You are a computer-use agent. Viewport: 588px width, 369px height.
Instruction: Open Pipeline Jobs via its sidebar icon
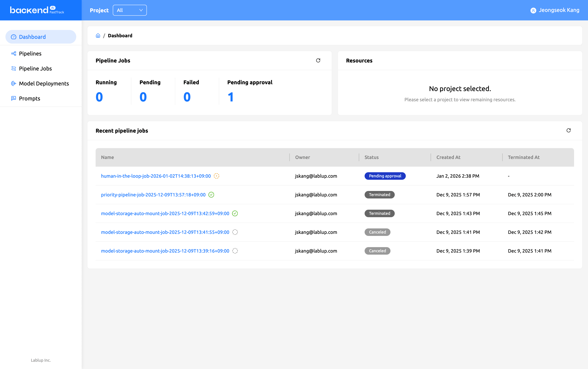pyautogui.click(x=14, y=69)
